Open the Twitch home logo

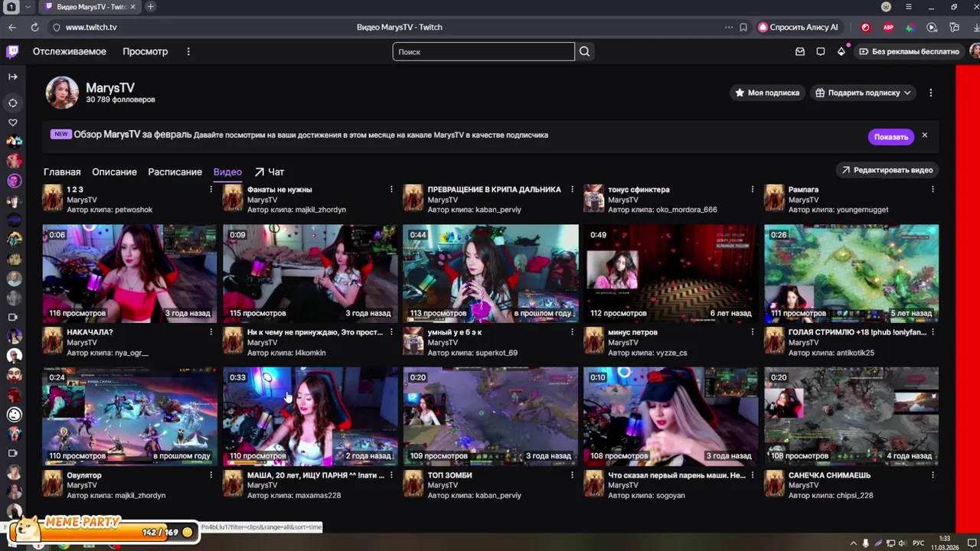click(12, 51)
